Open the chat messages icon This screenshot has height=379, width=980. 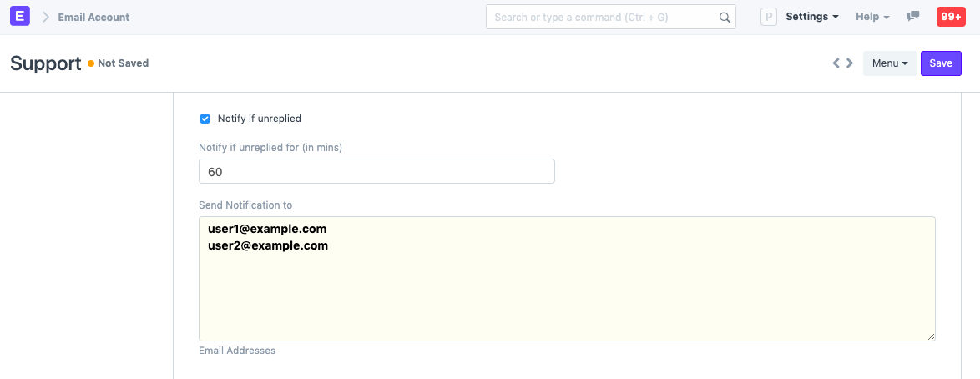(x=913, y=17)
